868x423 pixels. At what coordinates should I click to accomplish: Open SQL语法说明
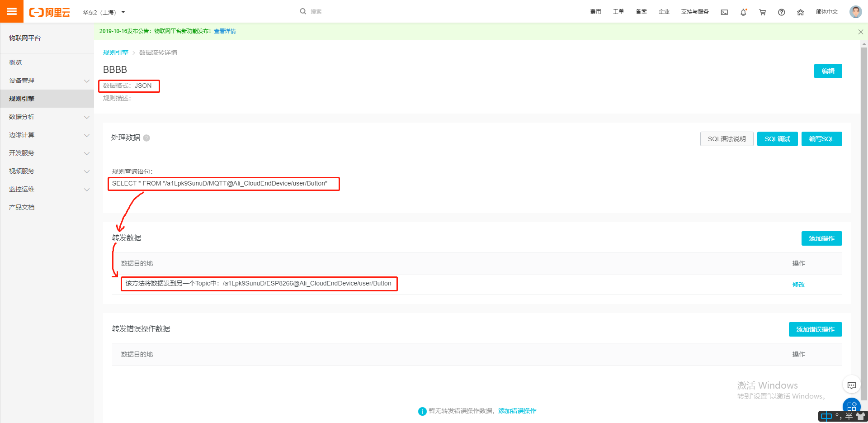pos(726,139)
